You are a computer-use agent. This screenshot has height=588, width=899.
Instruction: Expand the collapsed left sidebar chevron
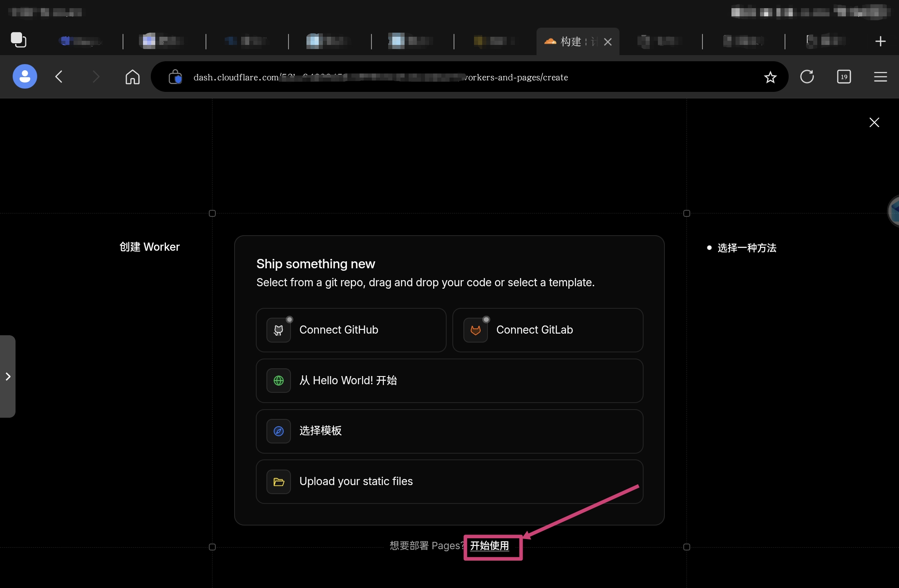8,376
